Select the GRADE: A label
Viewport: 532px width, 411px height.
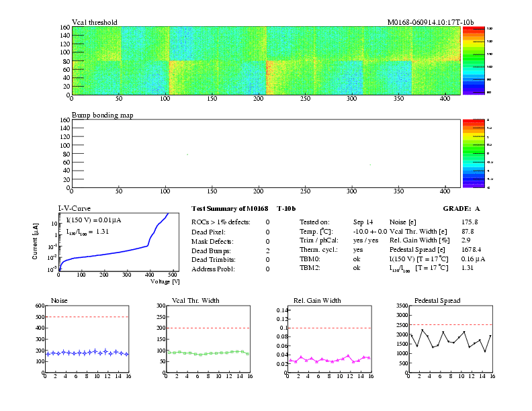pyautogui.click(x=462, y=209)
